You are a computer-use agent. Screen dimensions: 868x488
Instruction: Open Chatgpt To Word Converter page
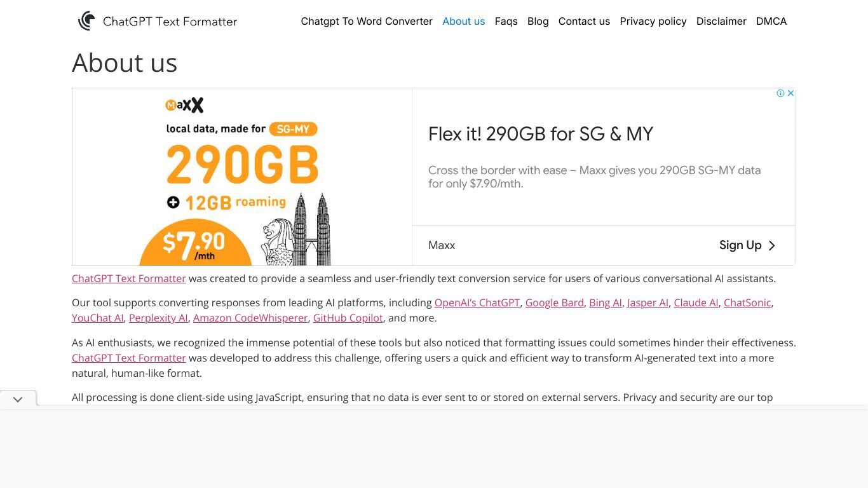pos(367,21)
